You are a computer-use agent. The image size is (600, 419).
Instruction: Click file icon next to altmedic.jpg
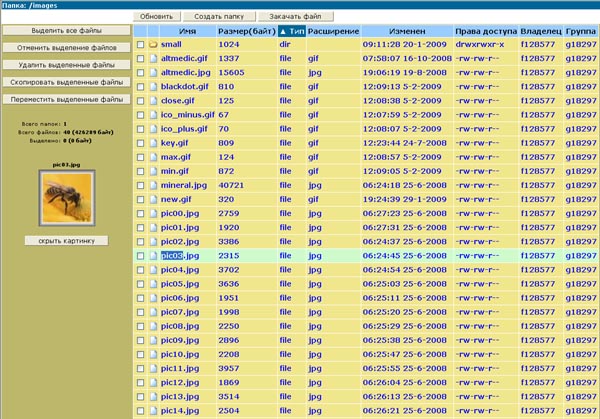(153, 73)
